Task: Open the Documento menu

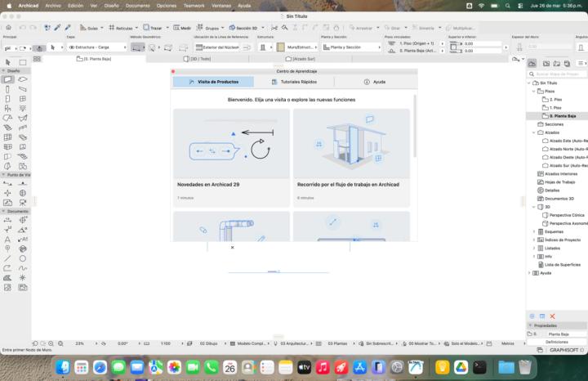Action: 138,6
